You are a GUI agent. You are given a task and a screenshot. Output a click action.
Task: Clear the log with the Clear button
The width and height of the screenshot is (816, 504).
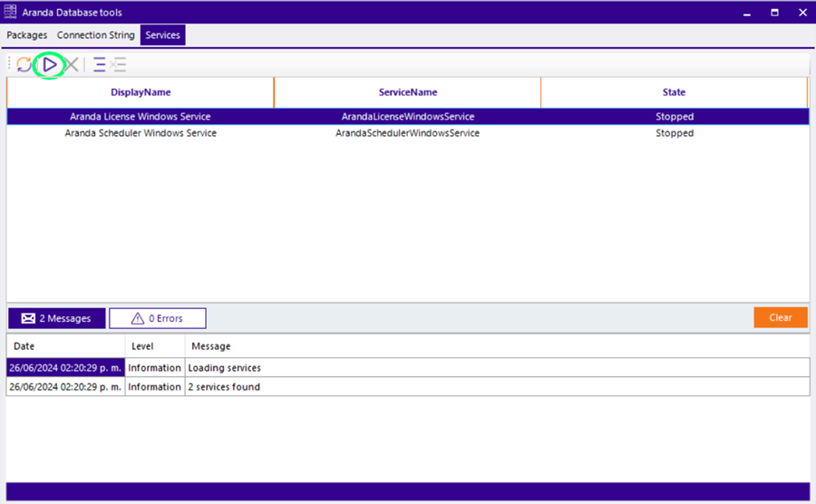[781, 317]
